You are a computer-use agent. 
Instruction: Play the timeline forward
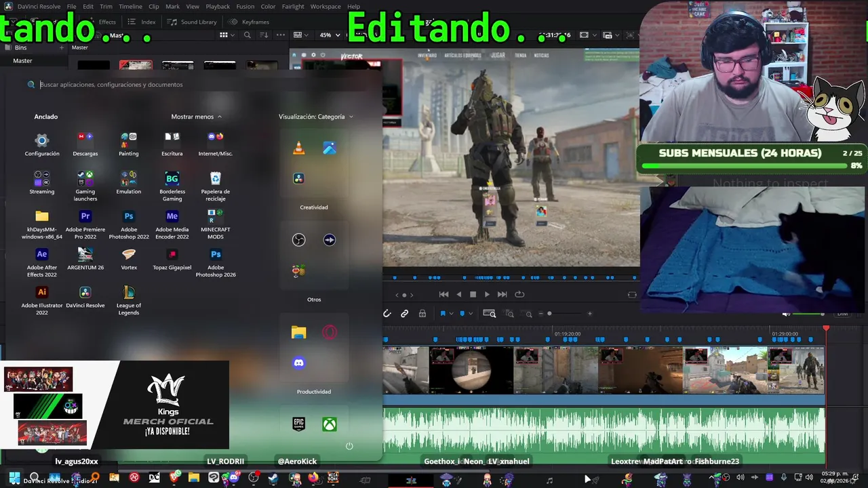pyautogui.click(x=487, y=294)
